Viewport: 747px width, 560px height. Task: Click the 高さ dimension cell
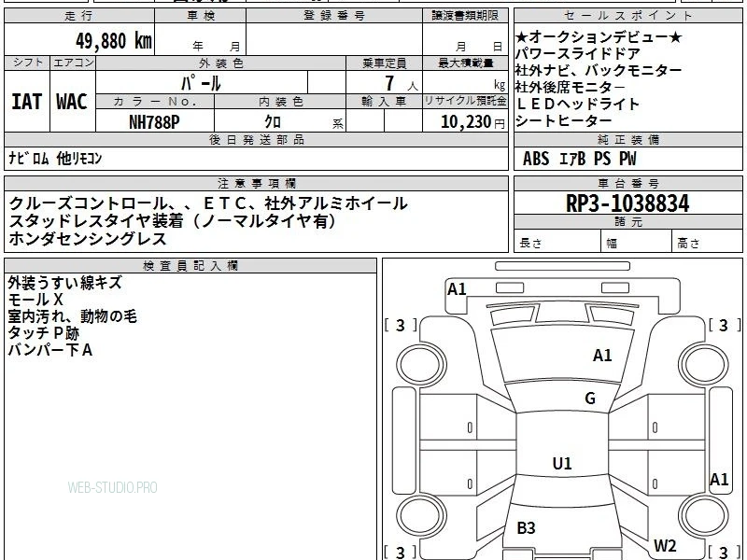click(707, 242)
